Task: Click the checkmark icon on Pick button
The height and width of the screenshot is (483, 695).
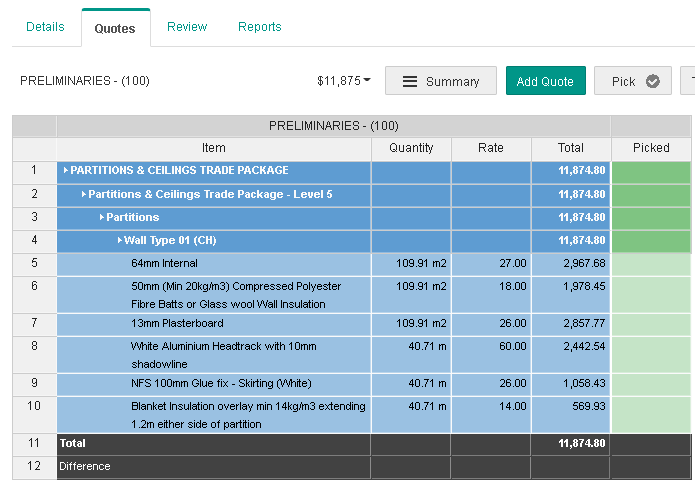Action: [x=652, y=81]
